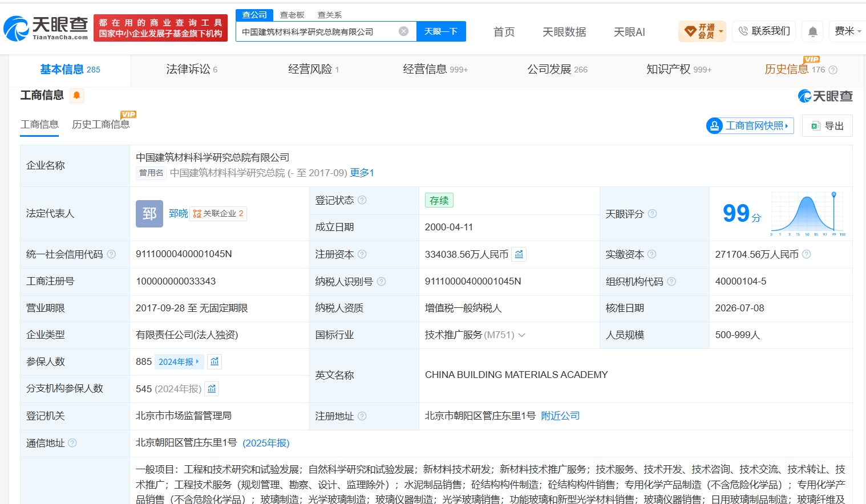Open the chart icon beside 参保人数 885
The image size is (866, 504).
(x=215, y=361)
